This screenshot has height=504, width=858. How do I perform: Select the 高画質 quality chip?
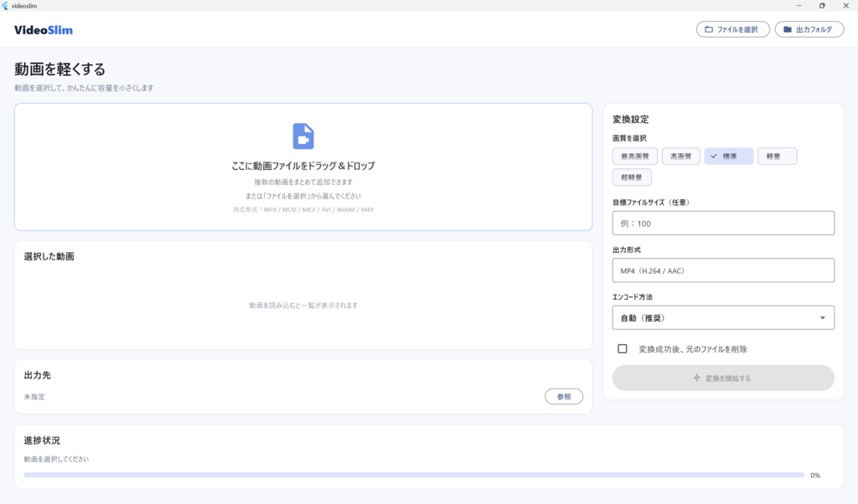pyautogui.click(x=680, y=157)
